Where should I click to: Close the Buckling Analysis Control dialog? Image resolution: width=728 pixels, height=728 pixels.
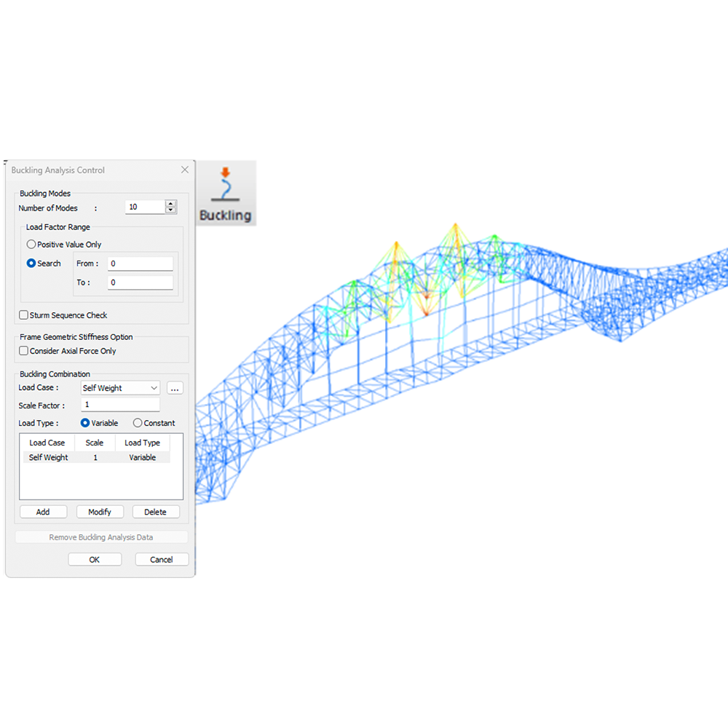[185, 170]
